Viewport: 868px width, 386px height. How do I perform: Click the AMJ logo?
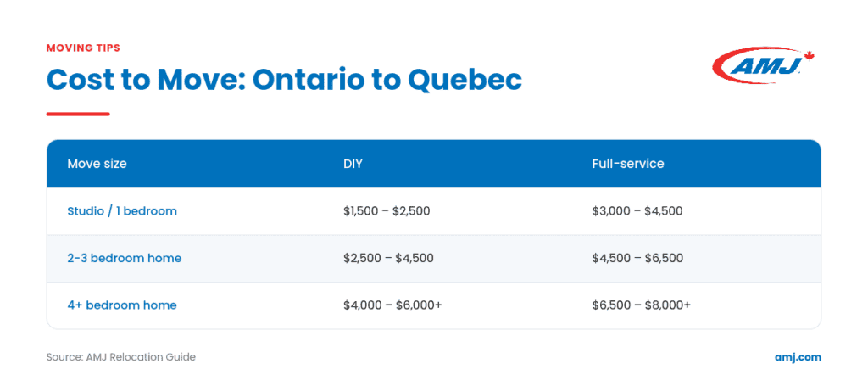764,65
